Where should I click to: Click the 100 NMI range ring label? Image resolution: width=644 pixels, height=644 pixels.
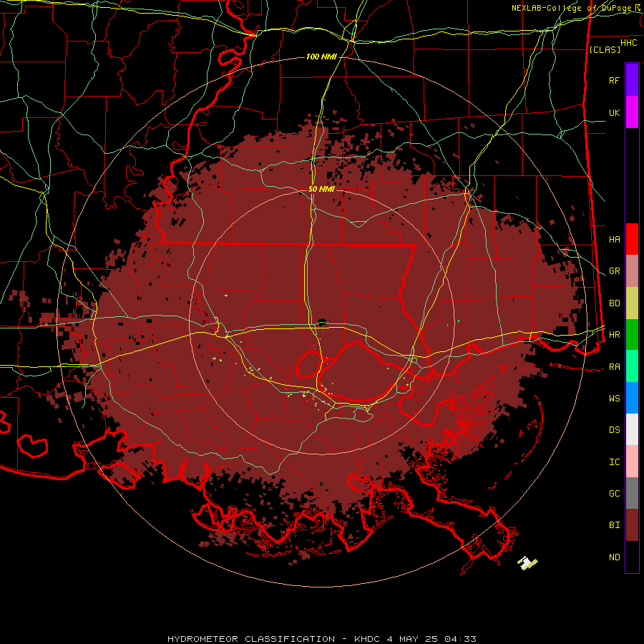[x=321, y=57]
